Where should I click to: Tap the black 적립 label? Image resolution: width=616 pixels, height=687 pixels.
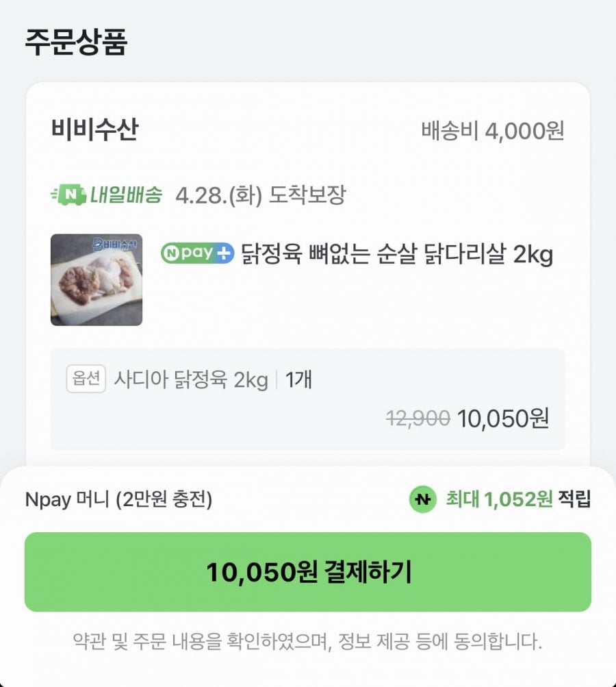574,500
